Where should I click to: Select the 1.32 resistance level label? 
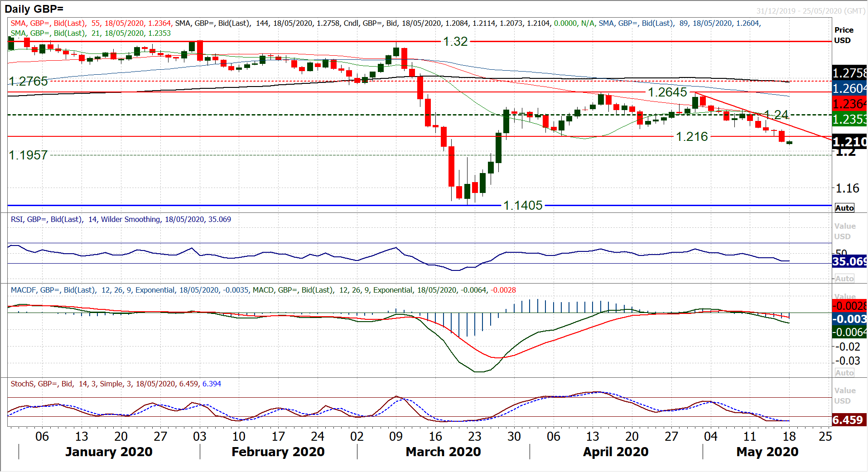(455, 42)
